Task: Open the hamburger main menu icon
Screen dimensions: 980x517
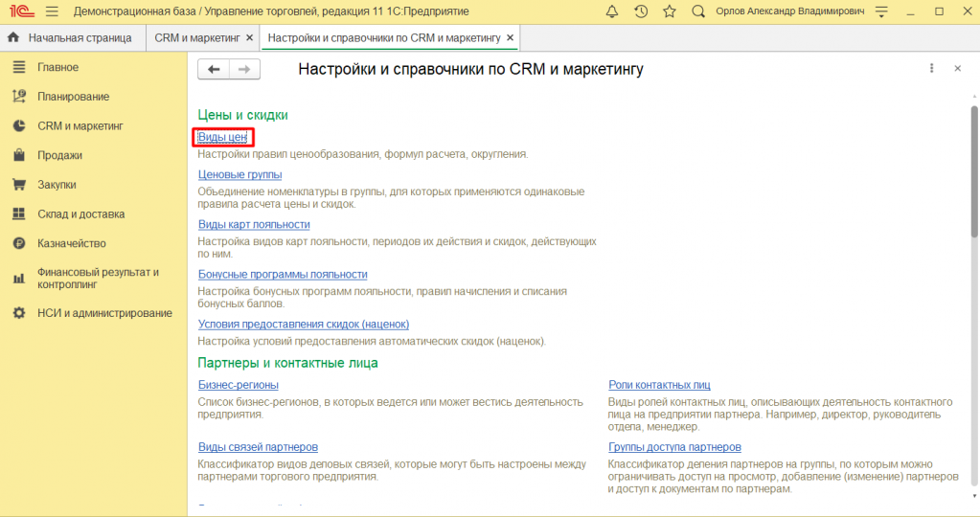Action: 51,11
